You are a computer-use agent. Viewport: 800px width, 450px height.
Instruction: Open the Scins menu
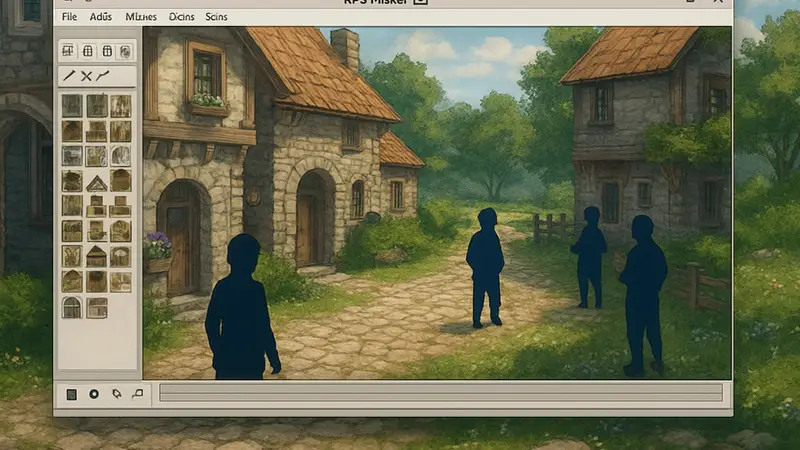(216, 17)
